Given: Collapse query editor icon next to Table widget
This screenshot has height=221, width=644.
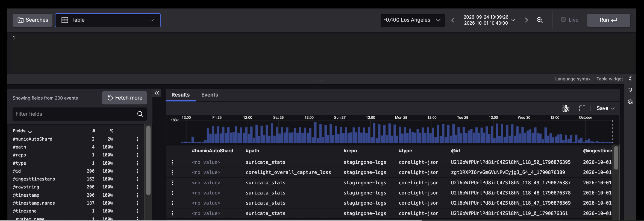Looking at the screenshot, I should point(630,79).
